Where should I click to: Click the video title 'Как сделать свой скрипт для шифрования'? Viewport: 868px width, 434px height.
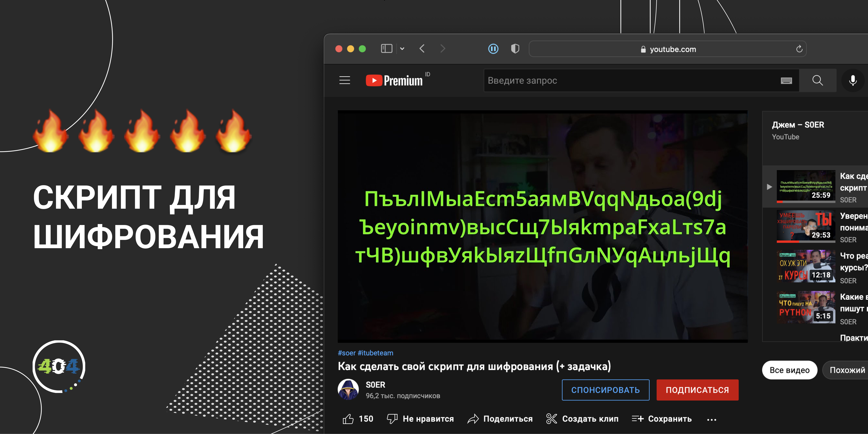click(474, 366)
